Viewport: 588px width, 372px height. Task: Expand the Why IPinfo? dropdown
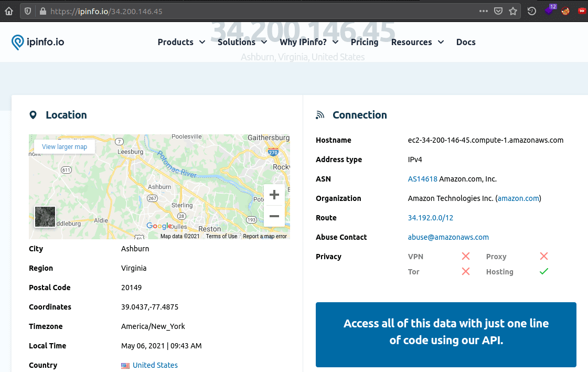tap(309, 42)
